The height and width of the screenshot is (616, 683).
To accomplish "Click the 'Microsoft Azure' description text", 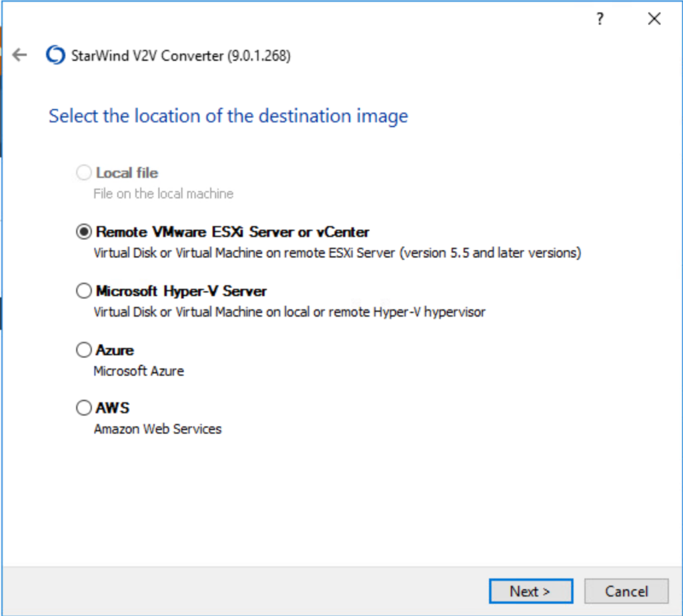I will click(139, 371).
